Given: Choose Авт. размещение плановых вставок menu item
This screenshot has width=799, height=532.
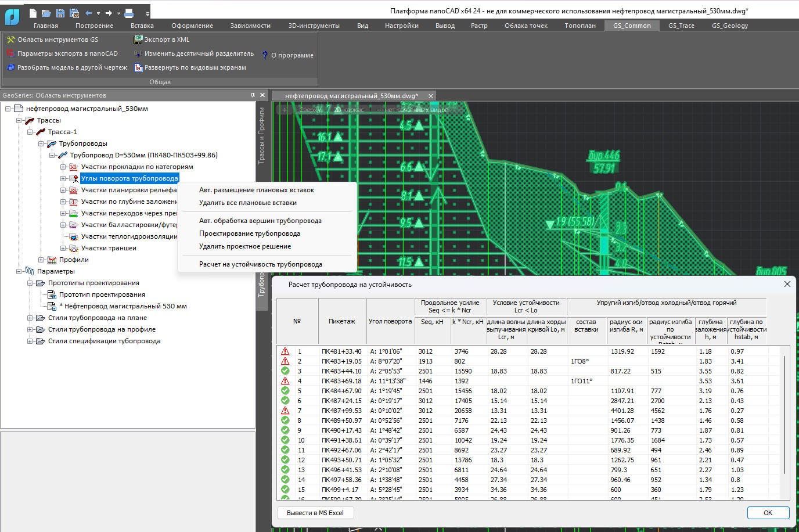Looking at the screenshot, I should 257,190.
